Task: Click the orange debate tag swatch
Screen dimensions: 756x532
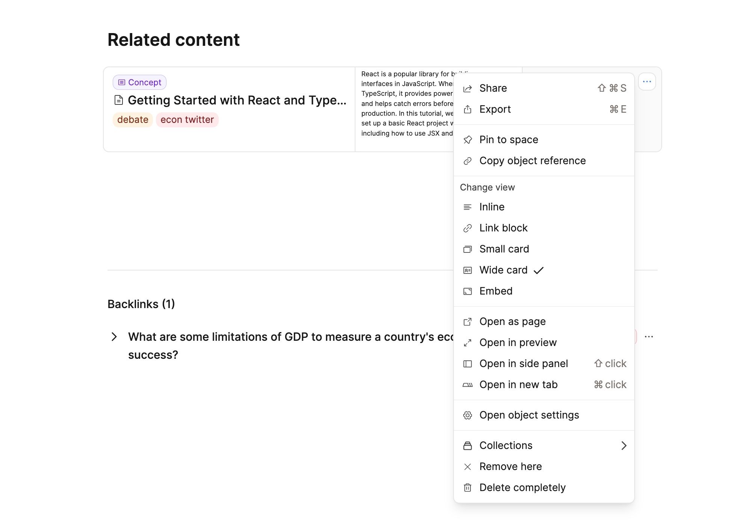Action: point(132,119)
